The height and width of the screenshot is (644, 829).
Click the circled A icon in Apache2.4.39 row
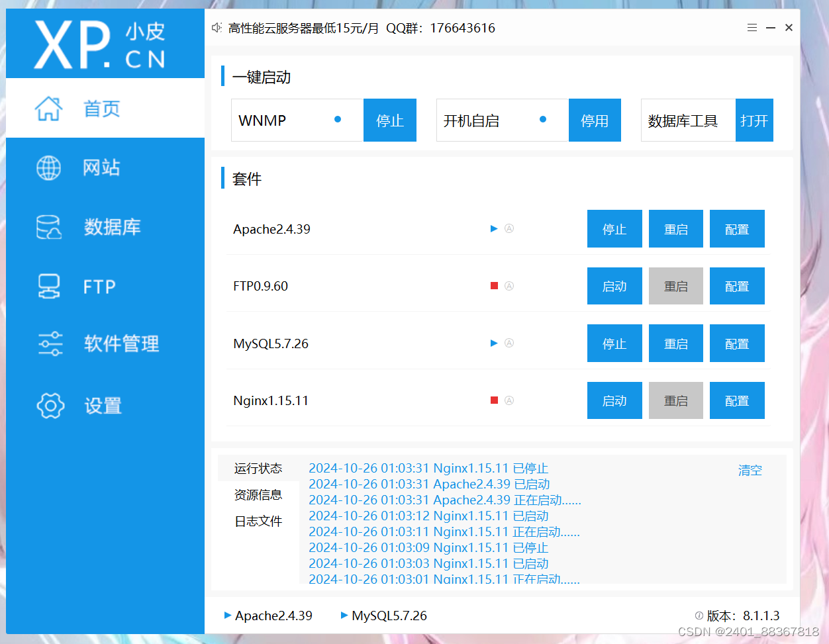509,229
